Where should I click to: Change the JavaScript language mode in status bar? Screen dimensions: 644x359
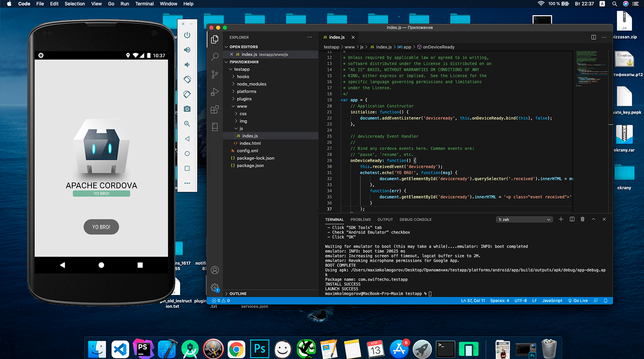(x=552, y=301)
